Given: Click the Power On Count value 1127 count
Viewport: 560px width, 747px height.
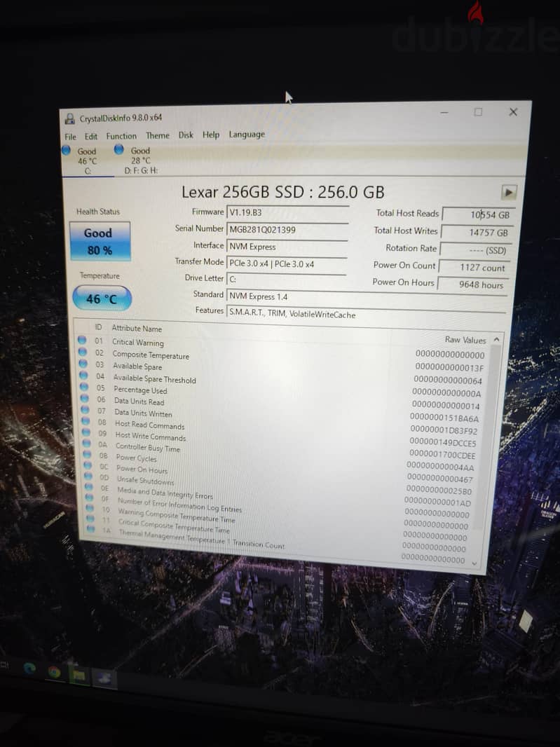Looking at the screenshot, I should [474, 268].
